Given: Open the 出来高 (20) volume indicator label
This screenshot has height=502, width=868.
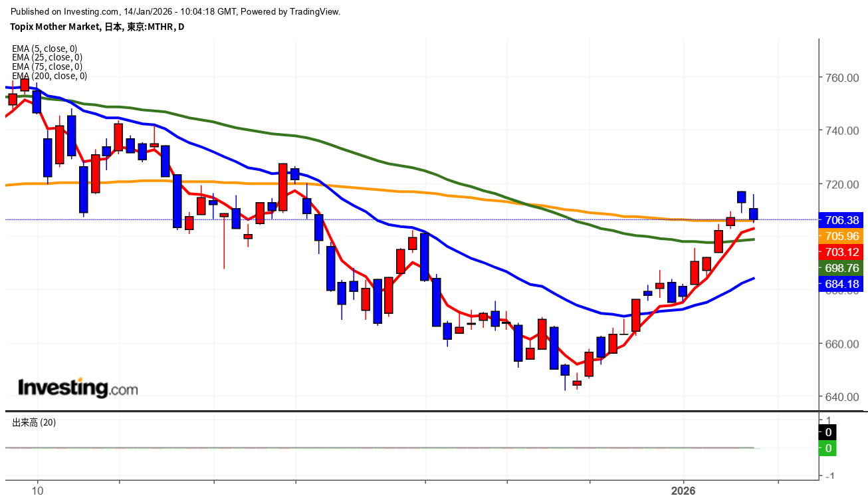Looking at the screenshot, I should click(x=34, y=423).
